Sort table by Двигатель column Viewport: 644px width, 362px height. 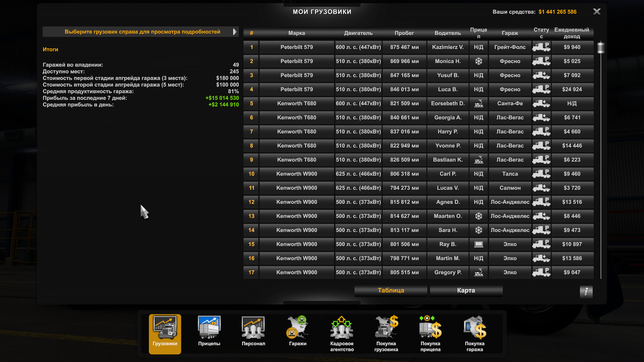358,33
